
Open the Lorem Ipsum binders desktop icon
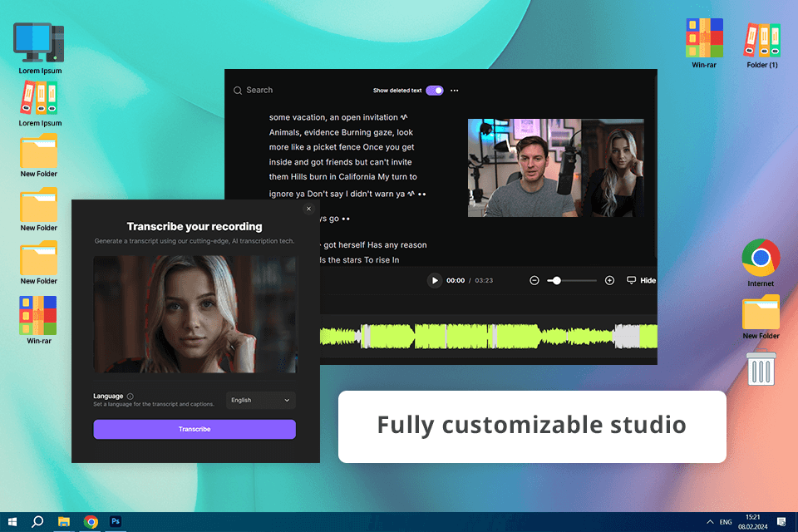40,104
